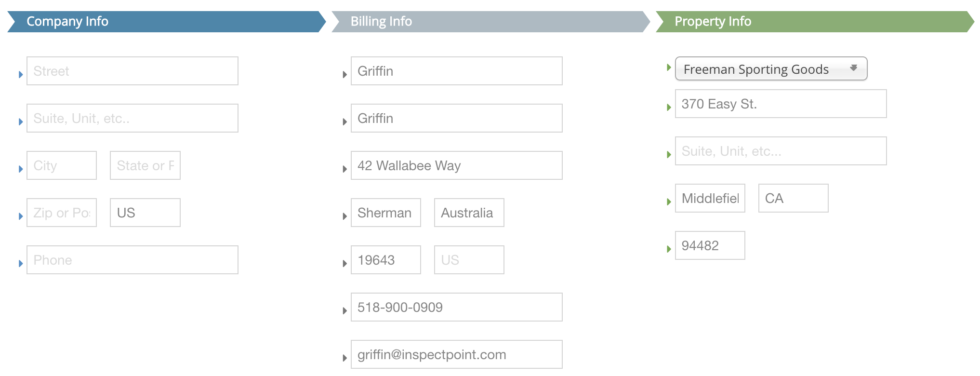Click the blue arrow marker next to Phone
Screen dimensions: 980x376
point(21,264)
